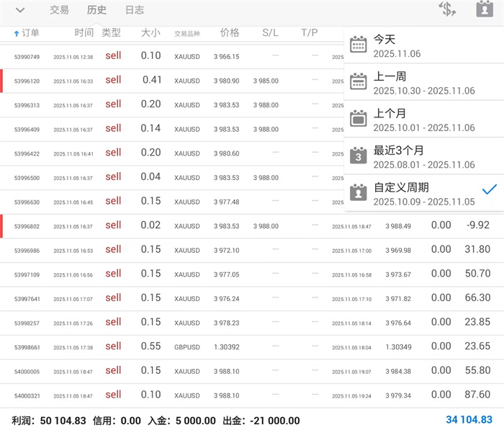Image resolution: width=504 pixels, height=430 pixels.
Task: Click the S/L column header
Action: 270,32
